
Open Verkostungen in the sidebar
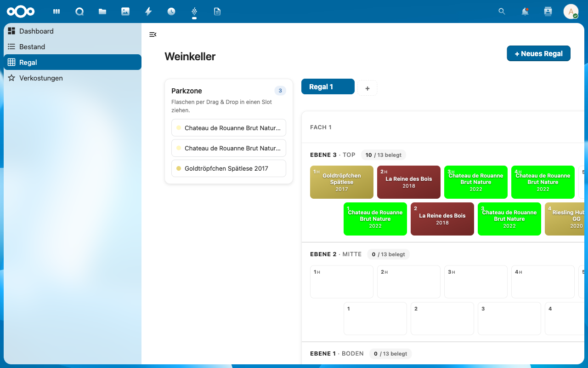point(73,78)
